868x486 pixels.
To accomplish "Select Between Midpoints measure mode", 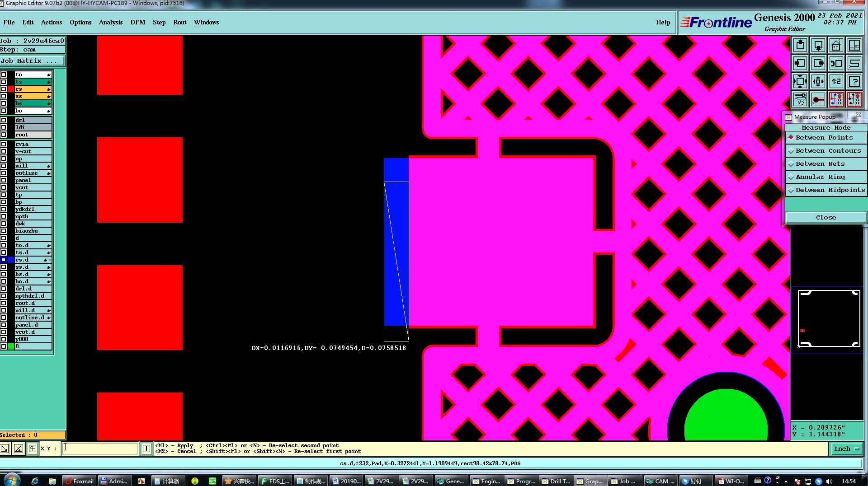I will point(826,190).
